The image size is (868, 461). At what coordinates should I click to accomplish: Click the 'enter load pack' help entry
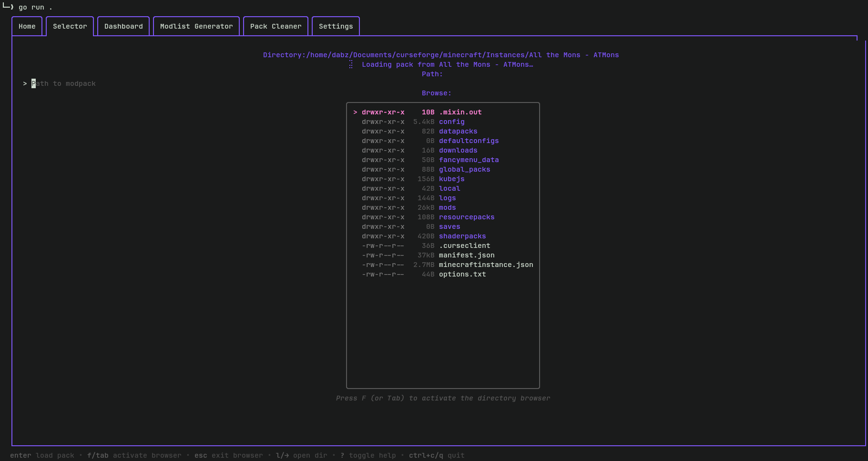tap(42, 455)
